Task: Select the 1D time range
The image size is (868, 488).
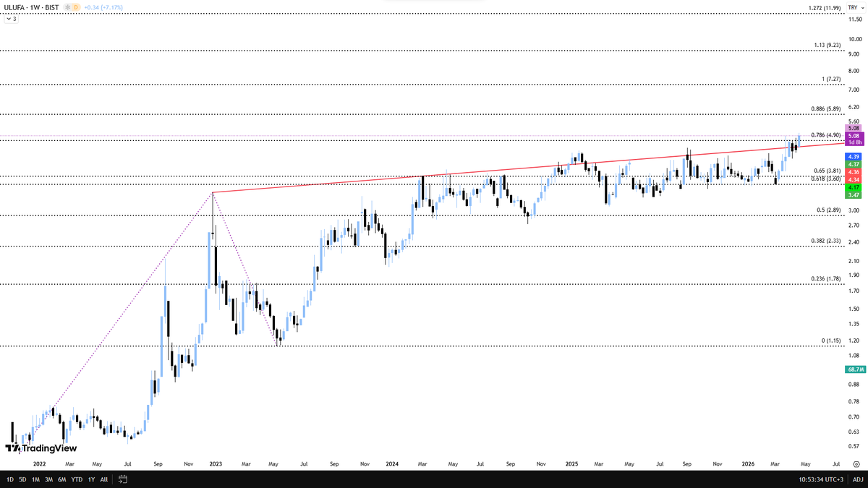Action: point(10,479)
